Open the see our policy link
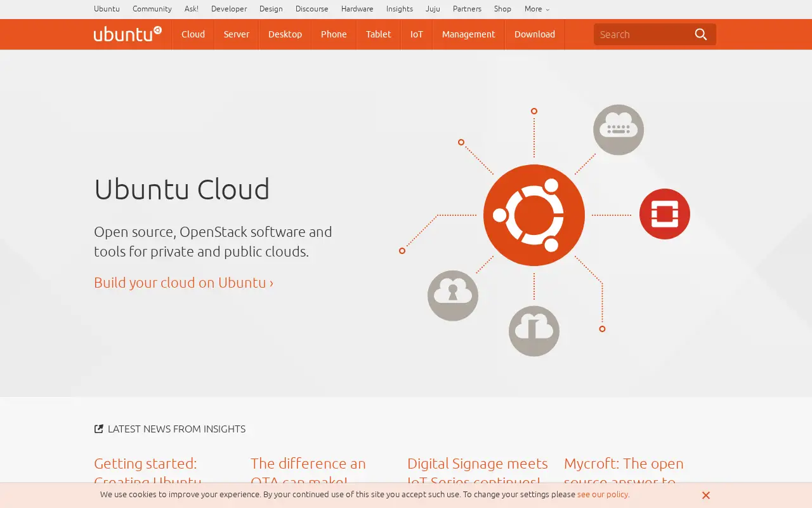This screenshot has height=508, width=812. pyautogui.click(x=603, y=494)
